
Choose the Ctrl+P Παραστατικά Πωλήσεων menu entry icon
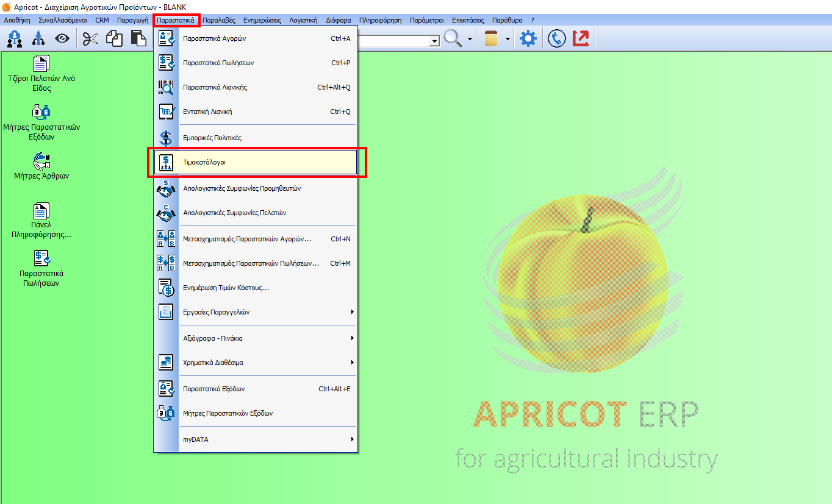coord(166,63)
